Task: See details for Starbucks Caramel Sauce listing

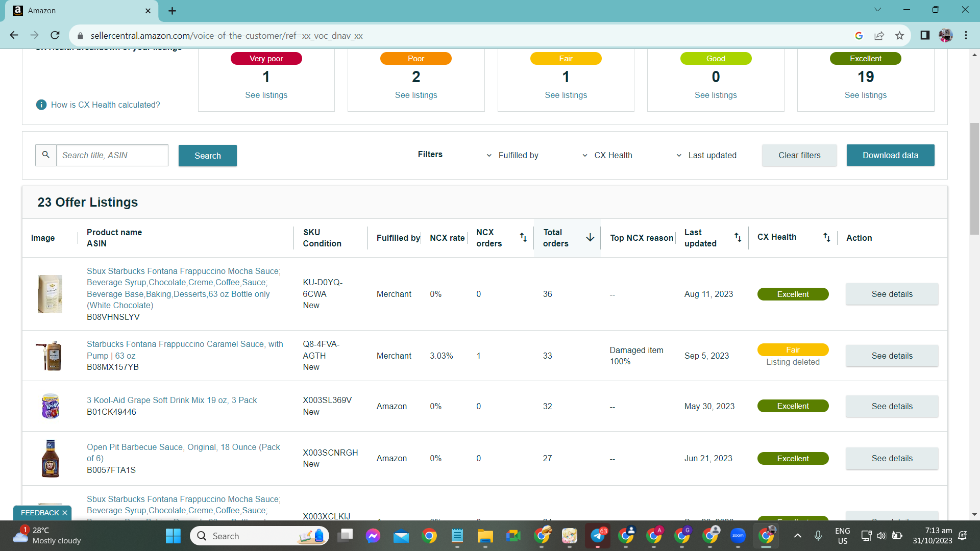Action: point(892,356)
